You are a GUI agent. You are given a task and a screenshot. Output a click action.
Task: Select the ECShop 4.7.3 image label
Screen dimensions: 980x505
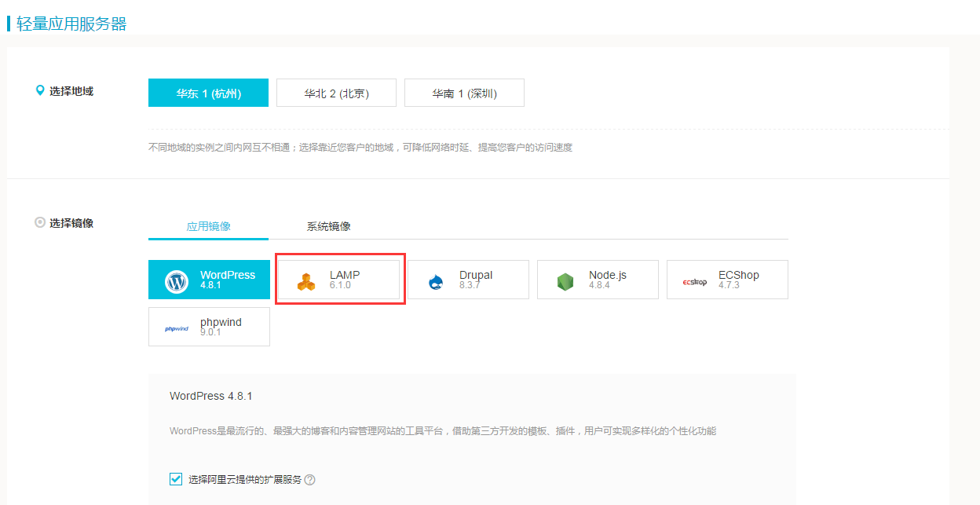point(739,280)
